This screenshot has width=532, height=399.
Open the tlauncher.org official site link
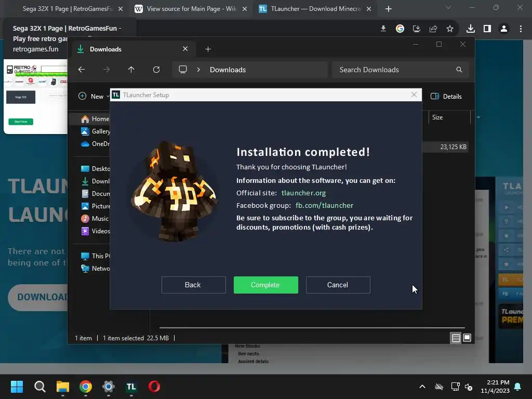pyautogui.click(x=303, y=193)
